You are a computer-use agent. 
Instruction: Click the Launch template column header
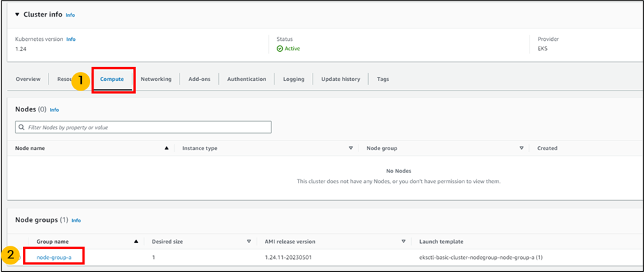pyautogui.click(x=441, y=242)
